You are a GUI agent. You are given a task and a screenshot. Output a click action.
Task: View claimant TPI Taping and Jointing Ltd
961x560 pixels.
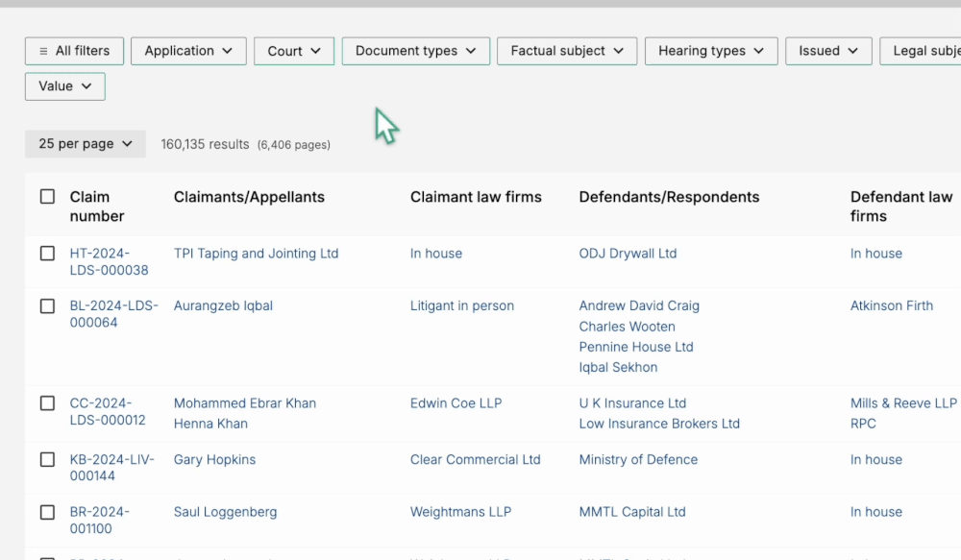click(257, 254)
